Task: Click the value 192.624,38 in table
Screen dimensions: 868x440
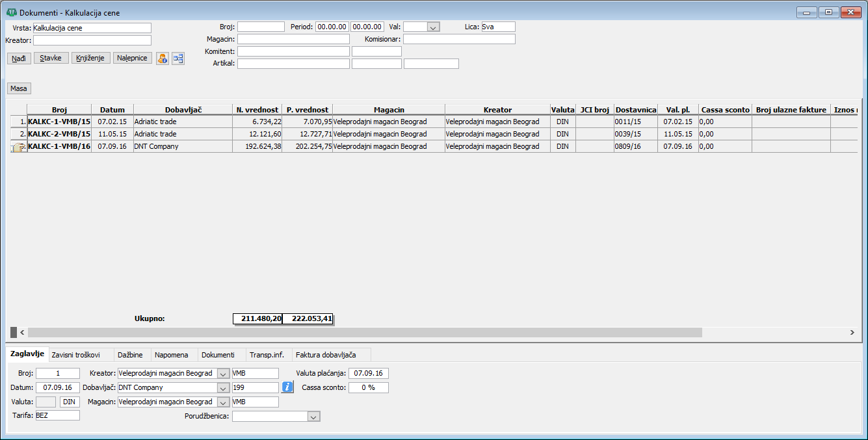Action: pos(257,147)
